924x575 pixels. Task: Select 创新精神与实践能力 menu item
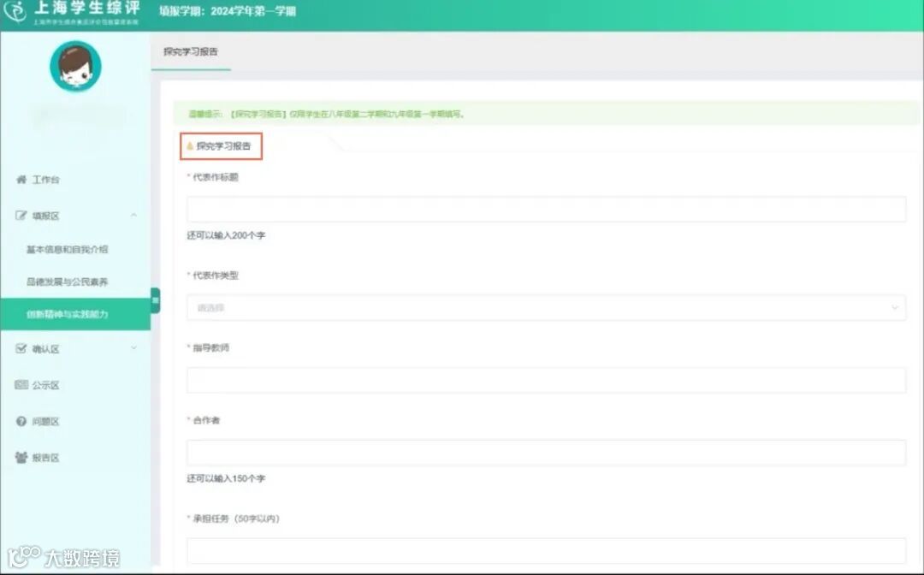coord(75,314)
